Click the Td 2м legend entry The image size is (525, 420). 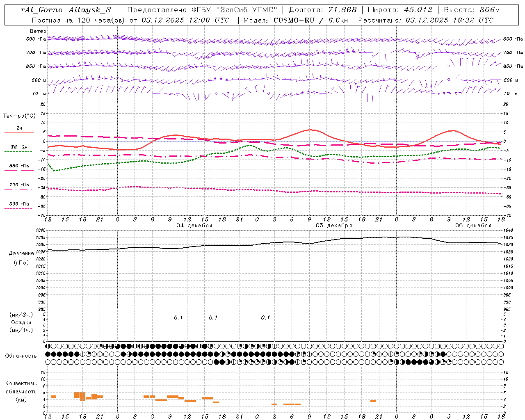click(19, 147)
